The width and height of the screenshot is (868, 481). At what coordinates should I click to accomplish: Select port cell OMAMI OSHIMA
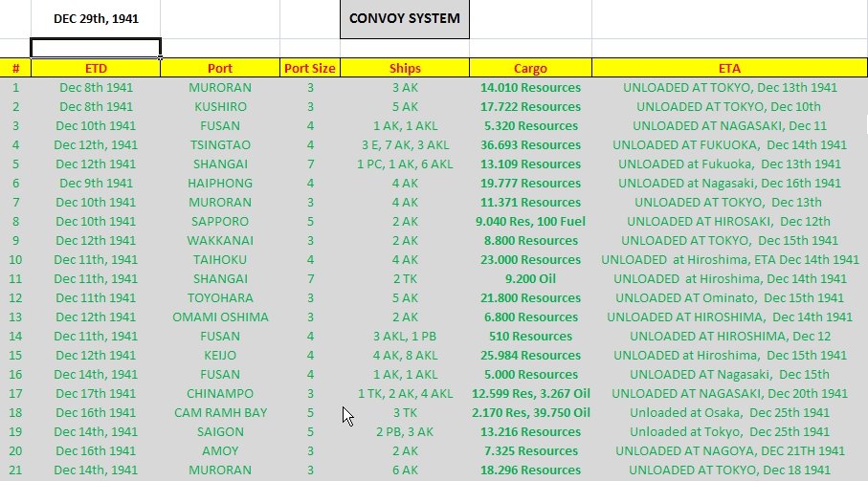[220, 317]
